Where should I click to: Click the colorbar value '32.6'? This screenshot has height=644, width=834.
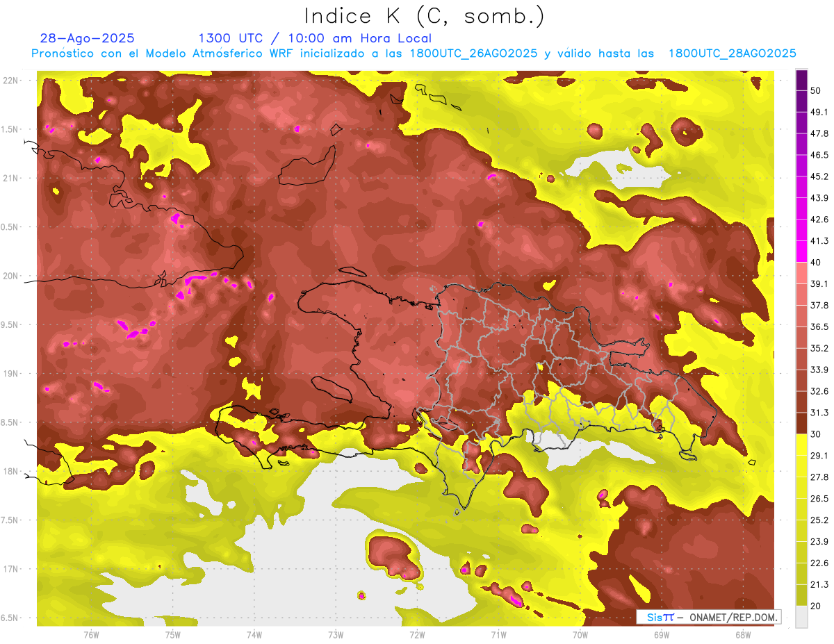819,391
